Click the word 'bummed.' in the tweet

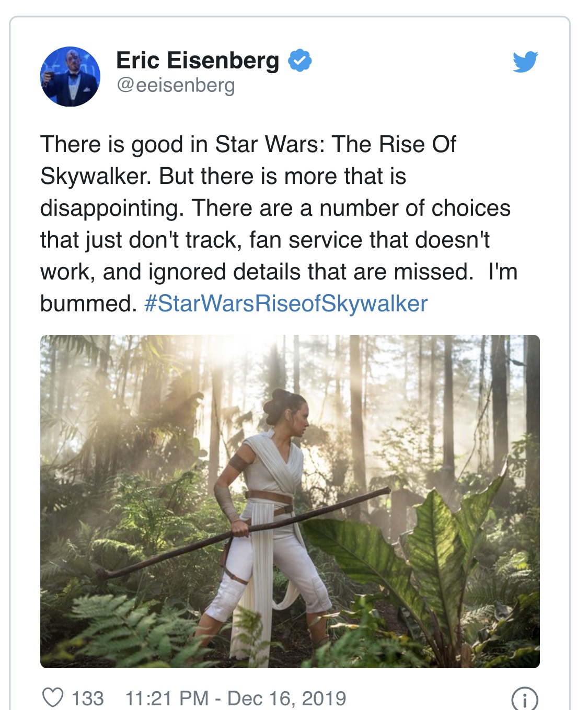pyautogui.click(x=88, y=304)
